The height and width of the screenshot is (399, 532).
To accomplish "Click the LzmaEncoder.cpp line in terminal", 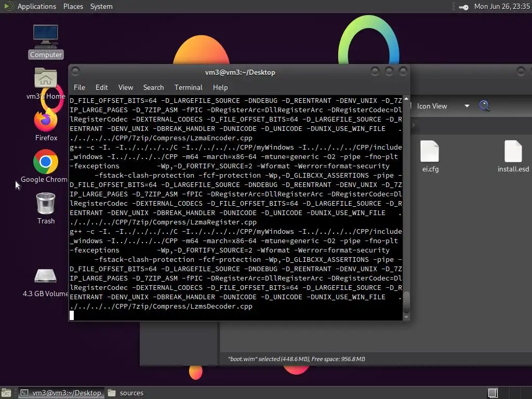I will click(161, 138).
